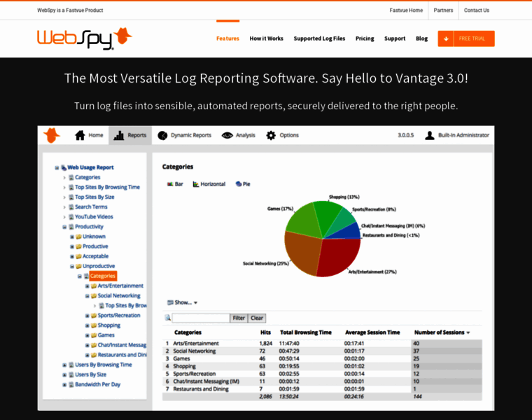
Task: Click the 3.0.0.5 version label
Action: [406, 135]
